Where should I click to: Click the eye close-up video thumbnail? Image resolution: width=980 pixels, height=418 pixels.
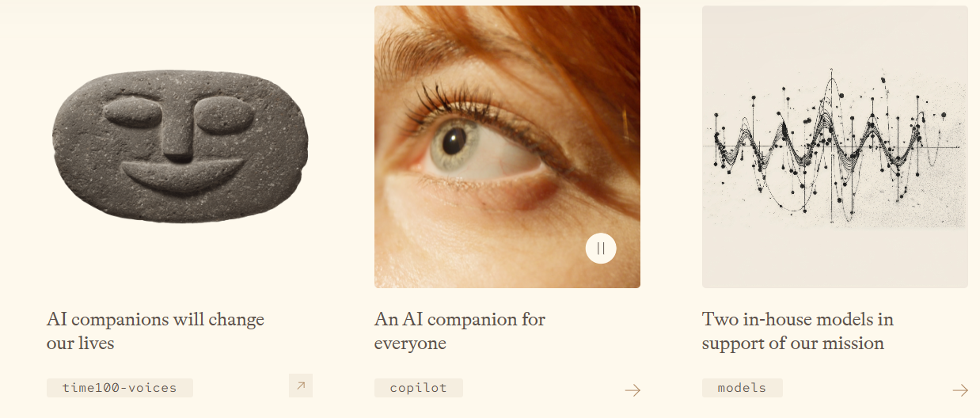pos(507,146)
